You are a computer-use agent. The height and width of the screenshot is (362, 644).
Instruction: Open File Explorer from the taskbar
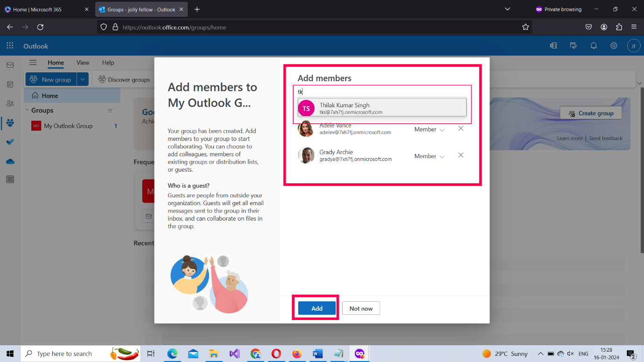[214, 354]
